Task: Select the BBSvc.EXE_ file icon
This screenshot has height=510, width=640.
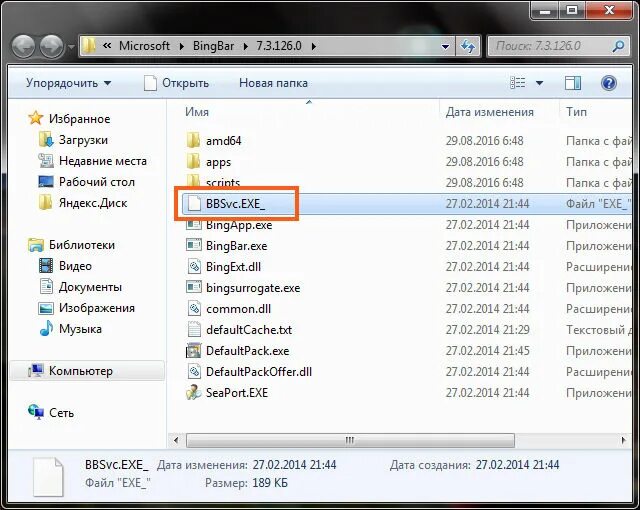Action: click(194, 204)
